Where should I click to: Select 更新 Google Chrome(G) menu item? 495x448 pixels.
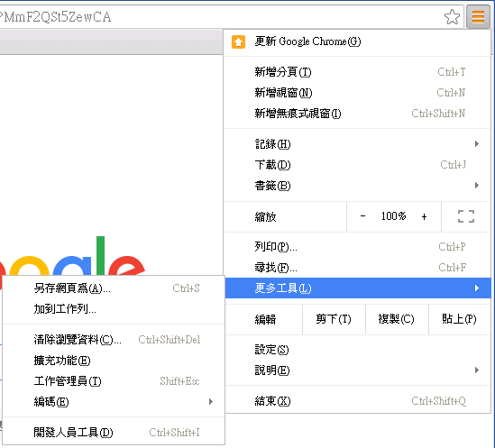click(x=357, y=41)
